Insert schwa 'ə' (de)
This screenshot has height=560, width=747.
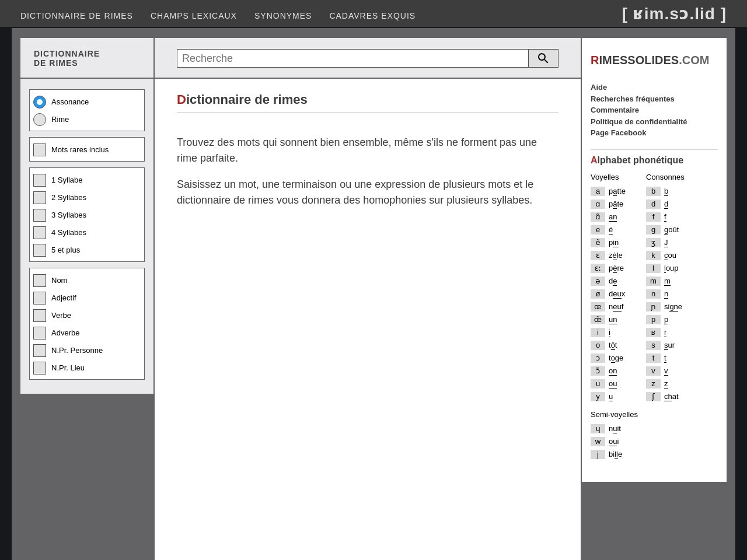point(598,281)
